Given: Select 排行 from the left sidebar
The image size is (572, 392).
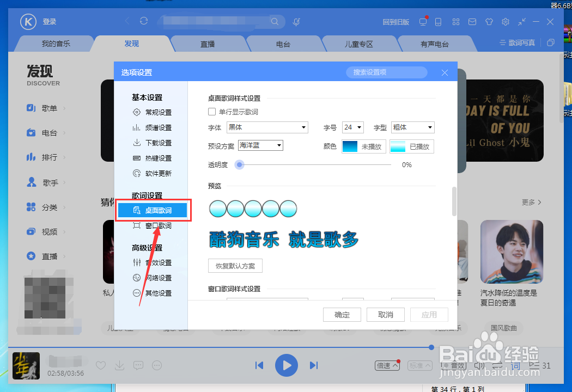Looking at the screenshot, I should pos(48,157).
